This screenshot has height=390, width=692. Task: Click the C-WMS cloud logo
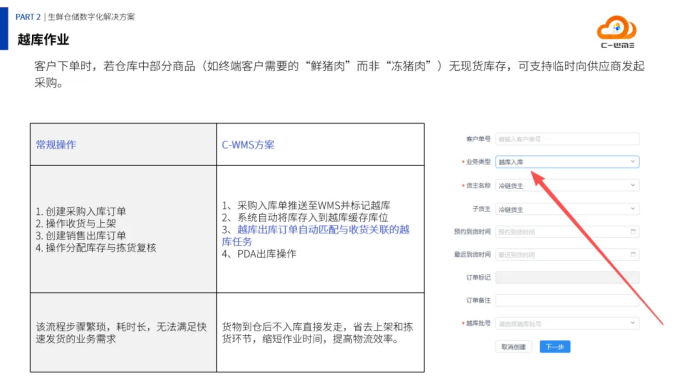pyautogui.click(x=617, y=32)
